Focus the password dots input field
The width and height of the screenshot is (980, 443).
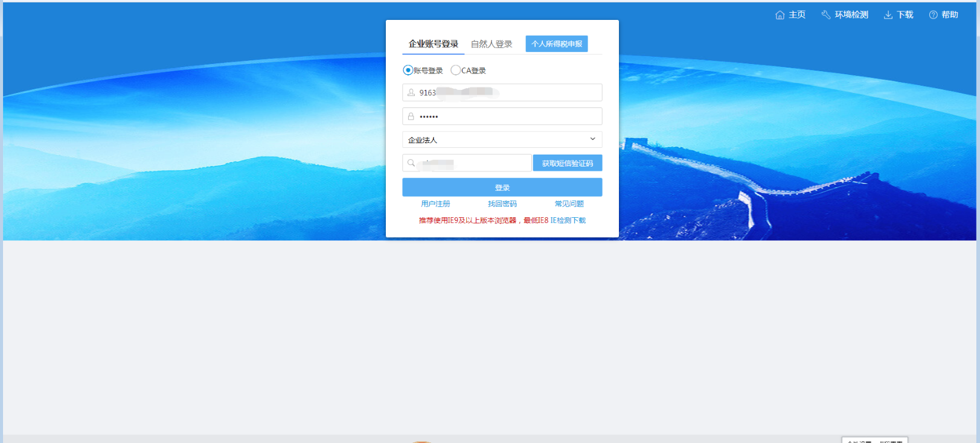pos(507,116)
